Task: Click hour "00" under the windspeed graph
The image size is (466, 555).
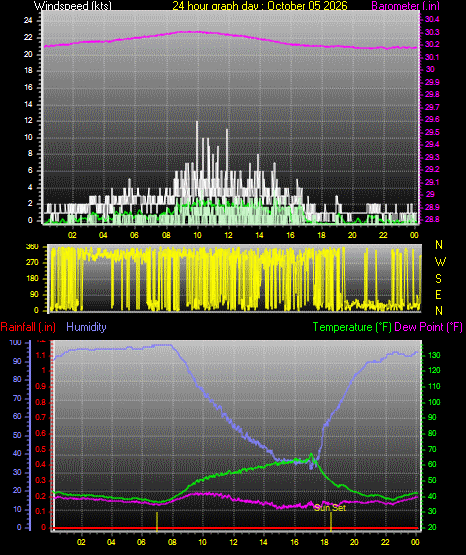Action: tap(414, 235)
